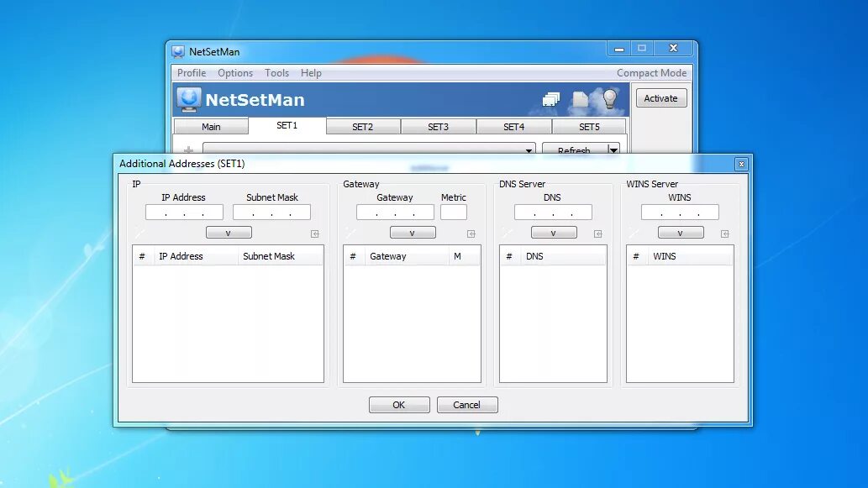
Task: Click the arrow-in-box icon in WINS Server group
Action: click(x=724, y=234)
